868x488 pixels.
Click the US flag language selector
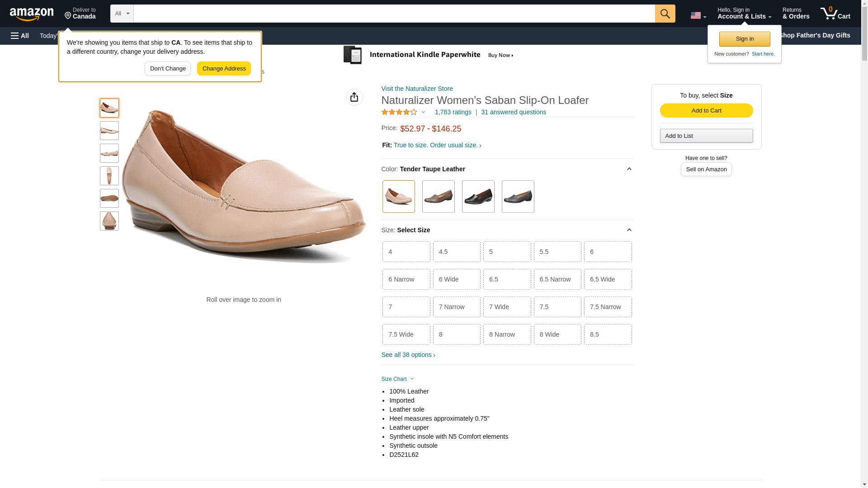pyautogui.click(x=698, y=15)
